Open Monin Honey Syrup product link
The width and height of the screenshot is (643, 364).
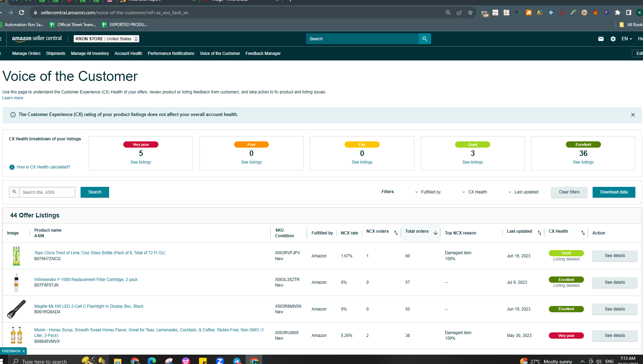click(x=149, y=333)
